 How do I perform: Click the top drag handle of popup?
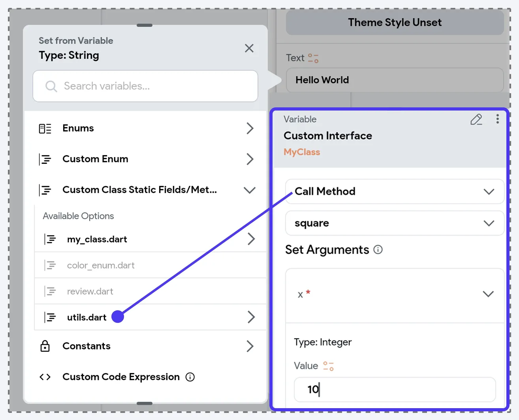[x=145, y=25]
